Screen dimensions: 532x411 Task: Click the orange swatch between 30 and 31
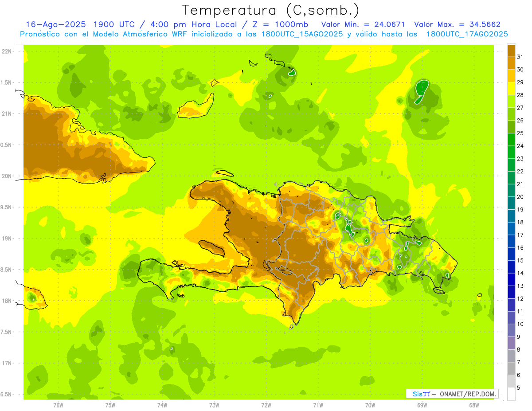(511, 63)
